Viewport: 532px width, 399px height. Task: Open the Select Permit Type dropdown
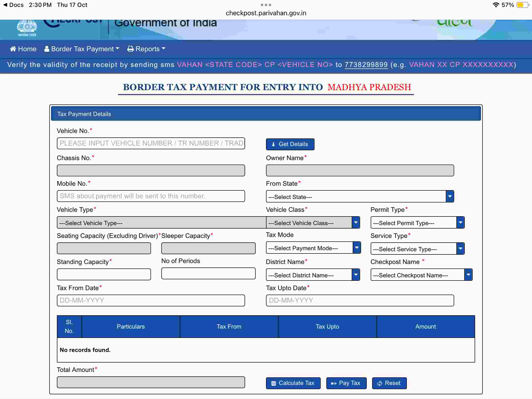(417, 223)
